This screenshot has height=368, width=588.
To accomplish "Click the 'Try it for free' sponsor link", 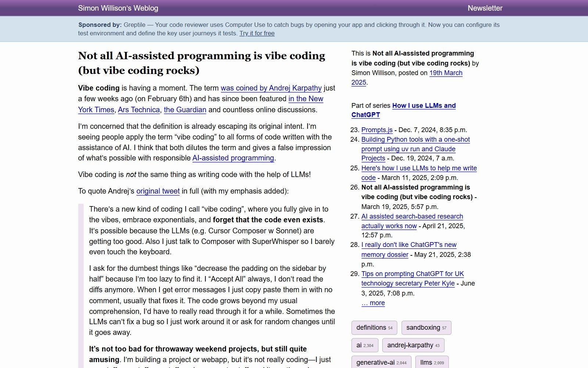I will (x=257, y=33).
